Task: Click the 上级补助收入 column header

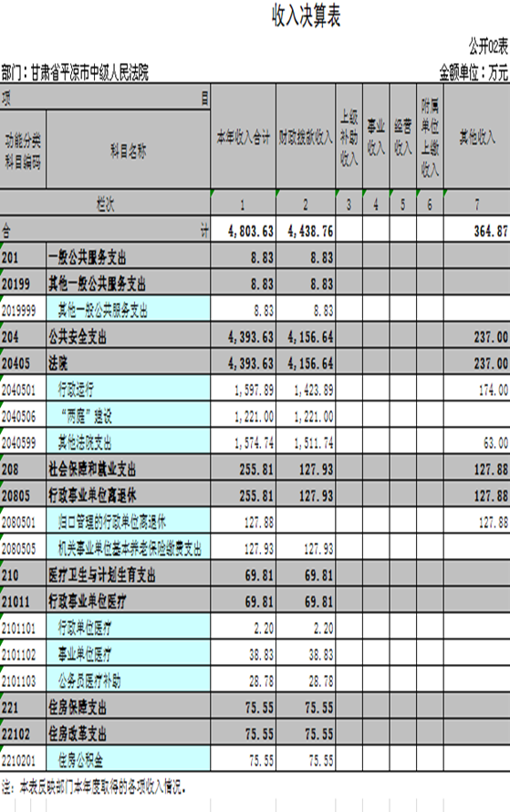Action: pos(349,137)
